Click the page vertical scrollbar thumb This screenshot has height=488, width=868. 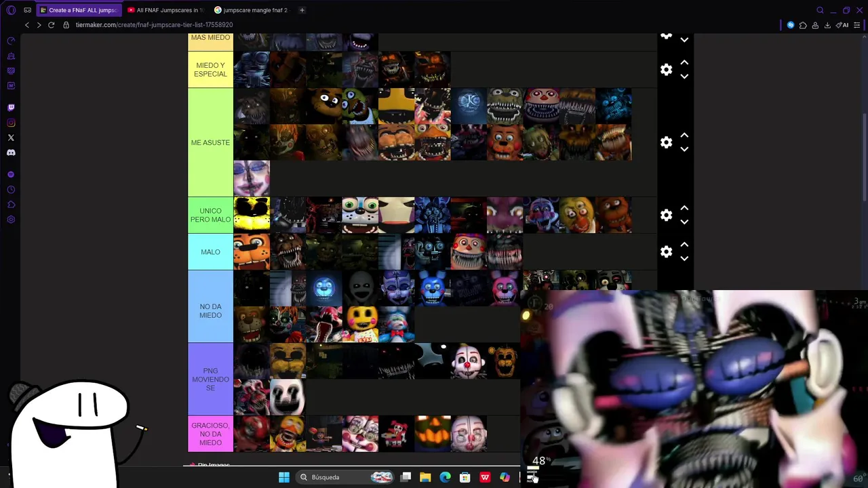(x=865, y=157)
